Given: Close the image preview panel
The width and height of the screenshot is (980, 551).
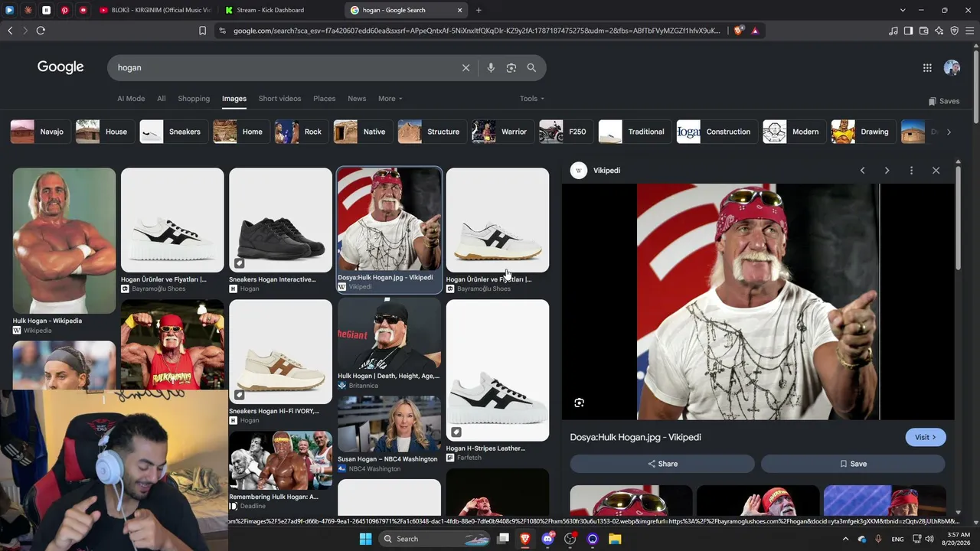Looking at the screenshot, I should (x=936, y=171).
